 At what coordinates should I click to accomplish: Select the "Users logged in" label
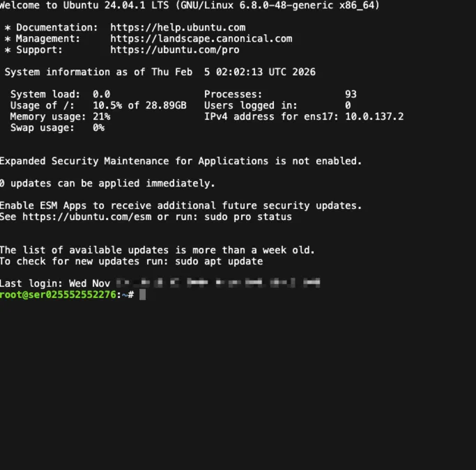[x=250, y=105]
